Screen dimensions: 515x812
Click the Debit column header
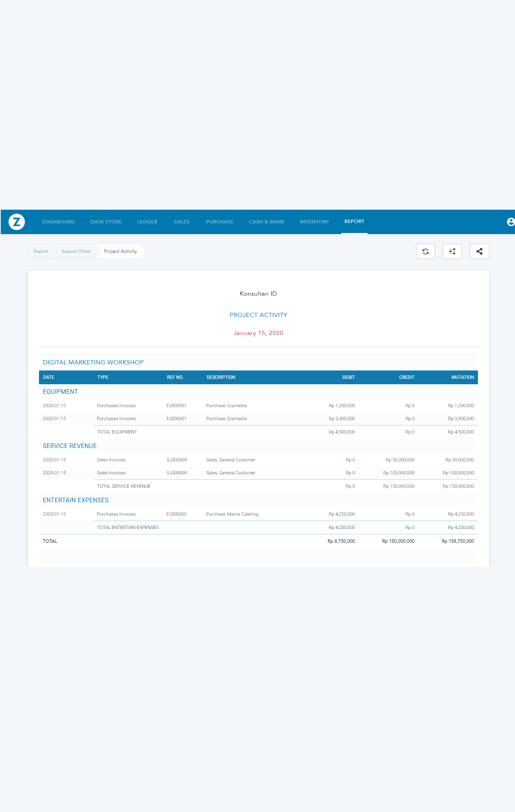coord(348,377)
